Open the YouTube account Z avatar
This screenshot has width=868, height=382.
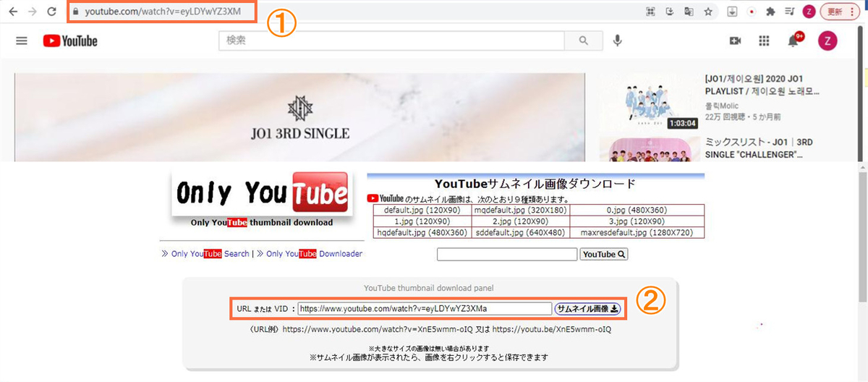pyautogui.click(x=827, y=41)
